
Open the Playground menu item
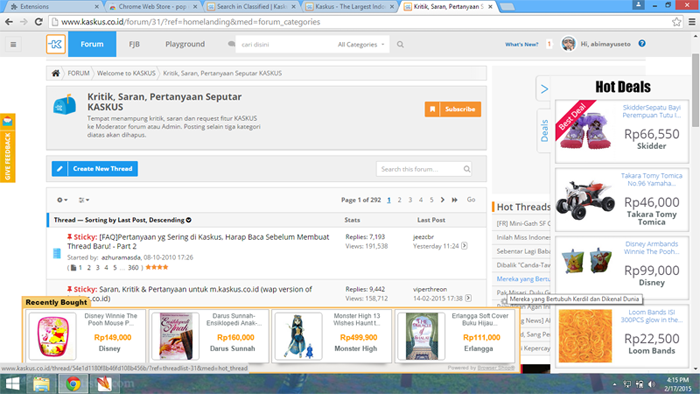185,44
